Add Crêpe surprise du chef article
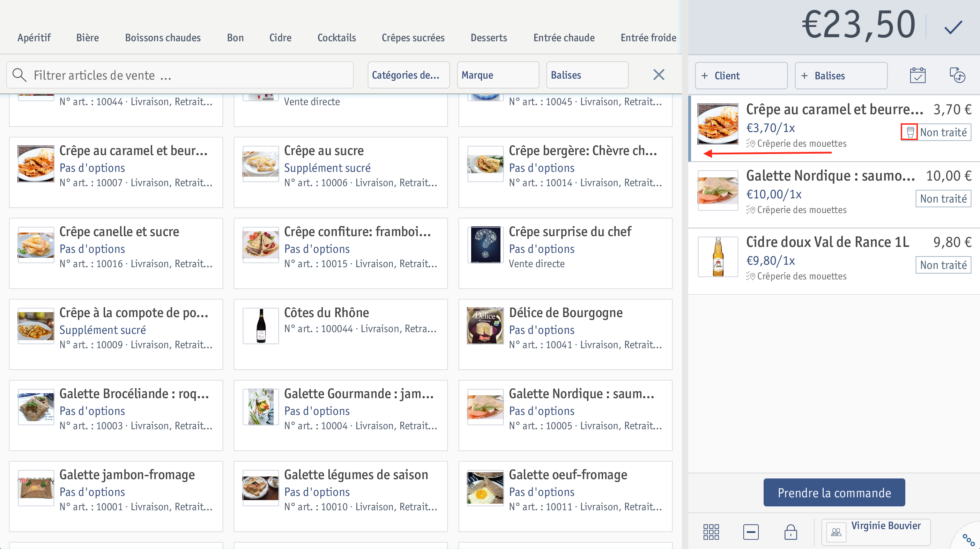The height and width of the screenshot is (549, 980). 565,253
